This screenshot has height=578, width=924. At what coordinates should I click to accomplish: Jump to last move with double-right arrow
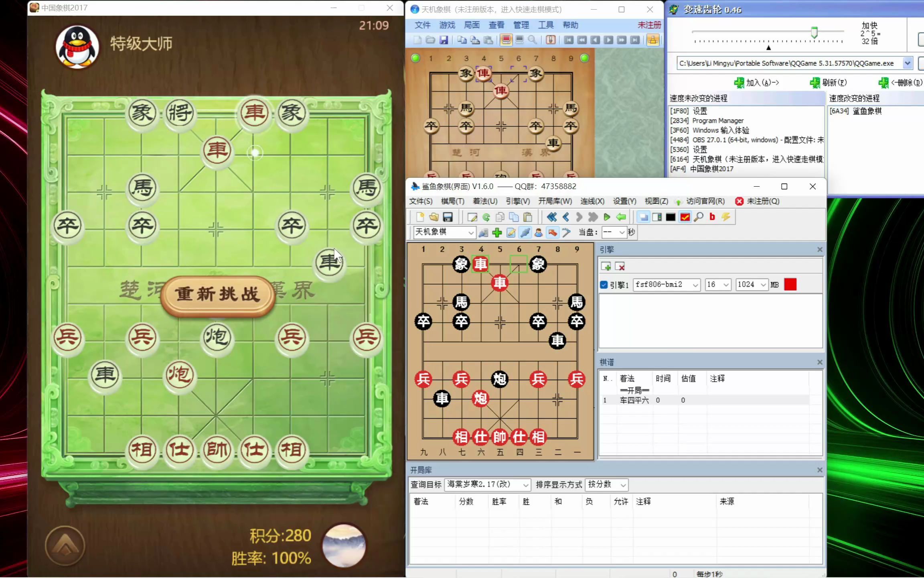tap(593, 217)
